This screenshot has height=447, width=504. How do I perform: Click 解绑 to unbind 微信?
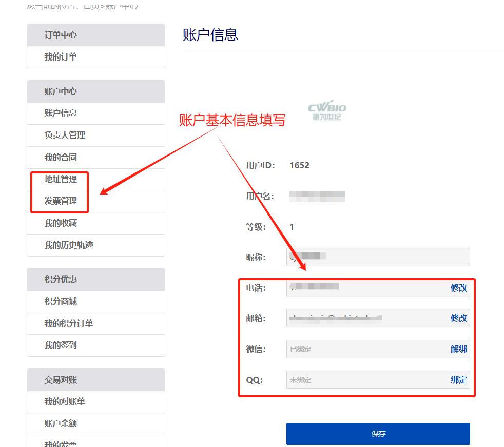click(458, 349)
